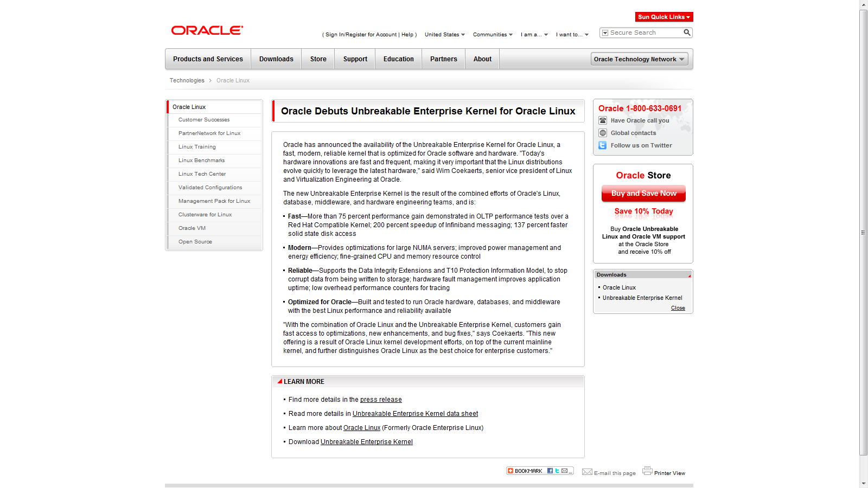This screenshot has width=868, height=488.
Task: Click the search magnifier icon
Action: pos(687,33)
